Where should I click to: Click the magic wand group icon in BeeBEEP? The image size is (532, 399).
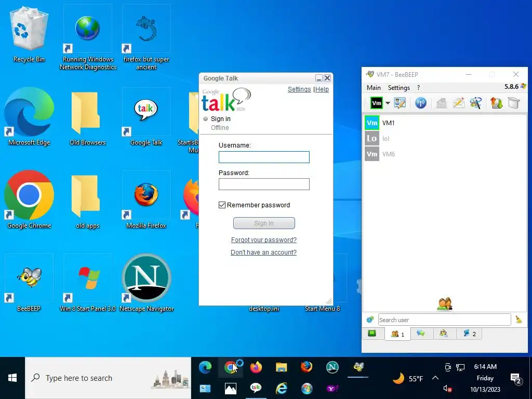coord(476,103)
